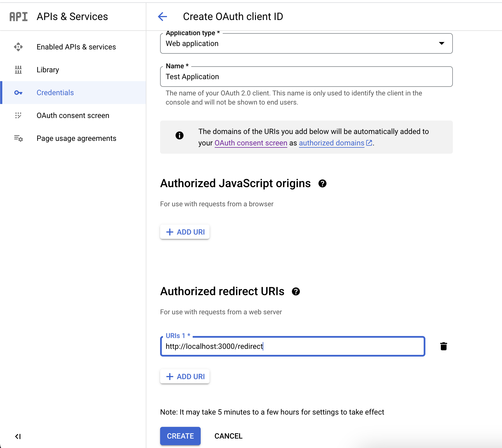Click the Credentials key icon
502x448 pixels.
[x=18, y=93]
